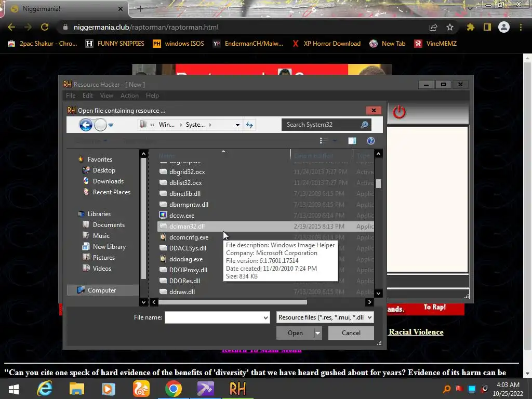
Task: Open recent locations arrow beside dialog forward button
Action: point(111,125)
